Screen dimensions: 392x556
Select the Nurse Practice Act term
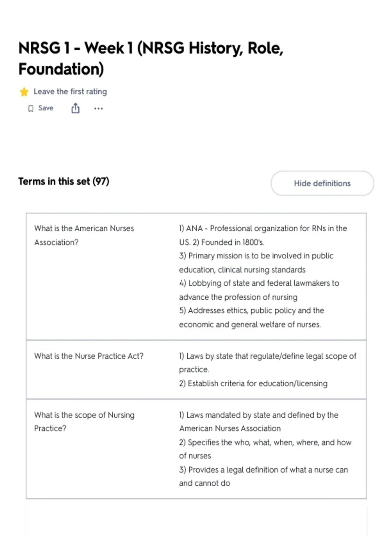click(x=89, y=356)
